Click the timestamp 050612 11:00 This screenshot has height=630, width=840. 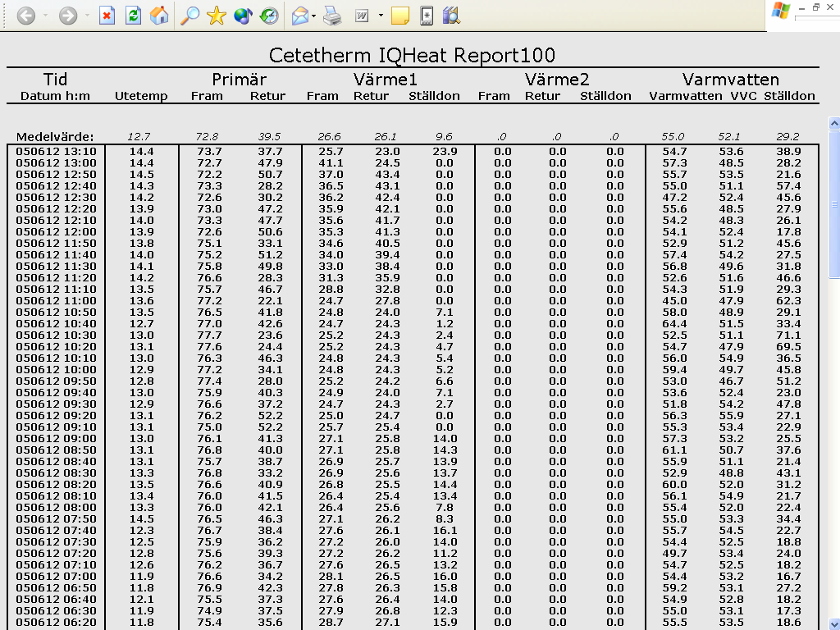57,300
